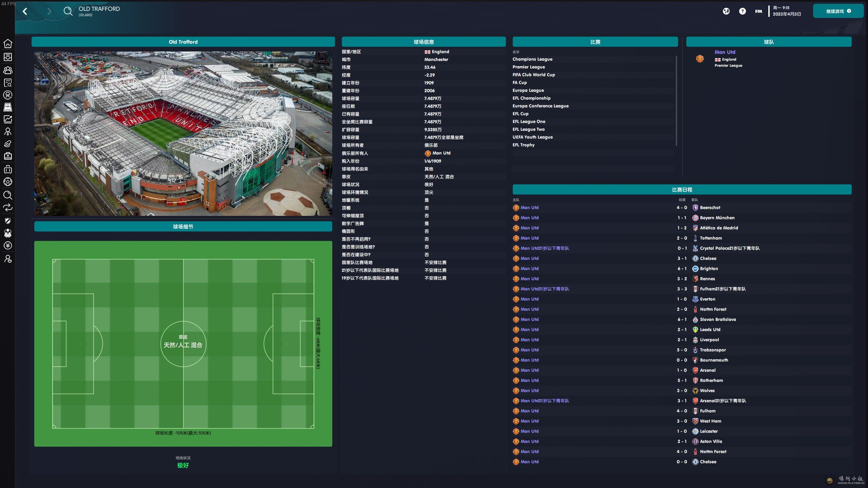Open Atlético de Madrid away team link
868x488 pixels.
[x=719, y=228]
